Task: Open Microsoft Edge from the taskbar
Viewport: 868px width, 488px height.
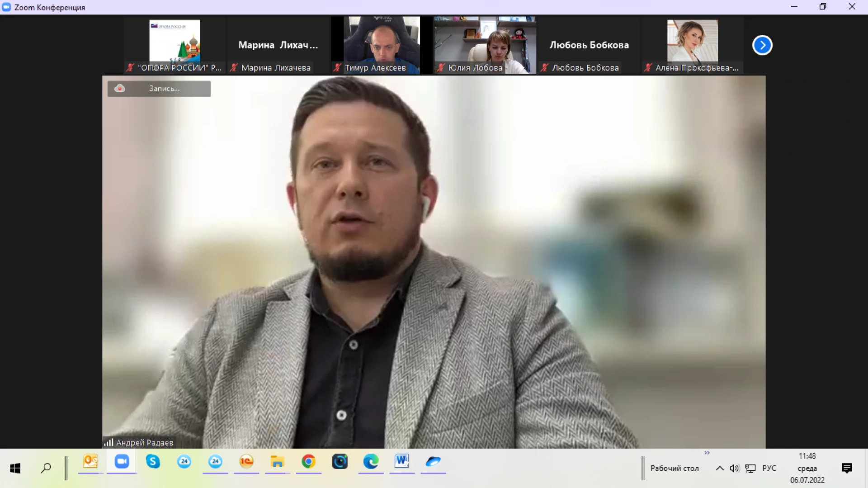Action: [x=371, y=462]
